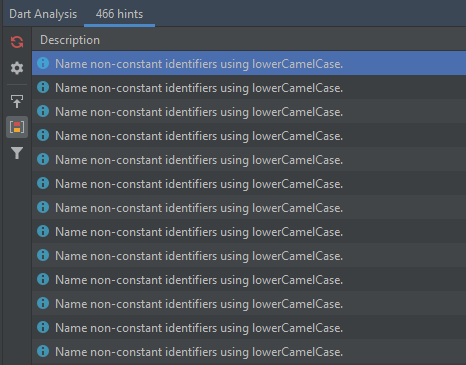Screen dimensions: 466x365
Task: Click the info icon on the highlighted first hint
Action: click(43, 63)
